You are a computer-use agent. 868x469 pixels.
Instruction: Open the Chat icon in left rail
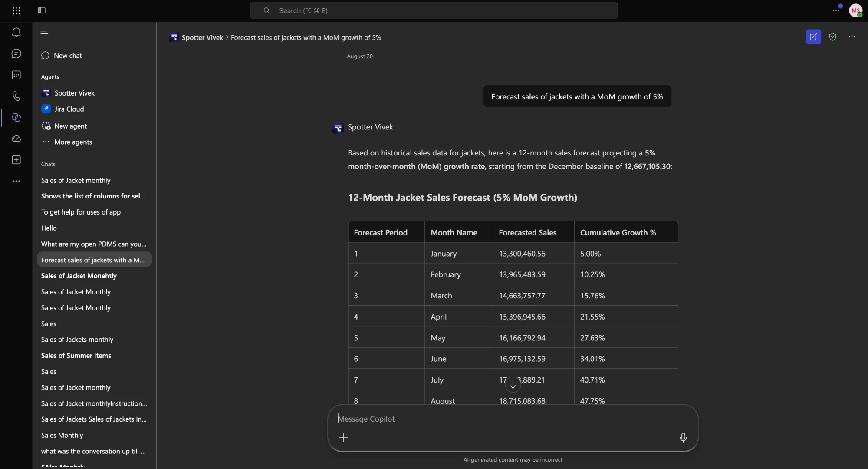tap(16, 53)
